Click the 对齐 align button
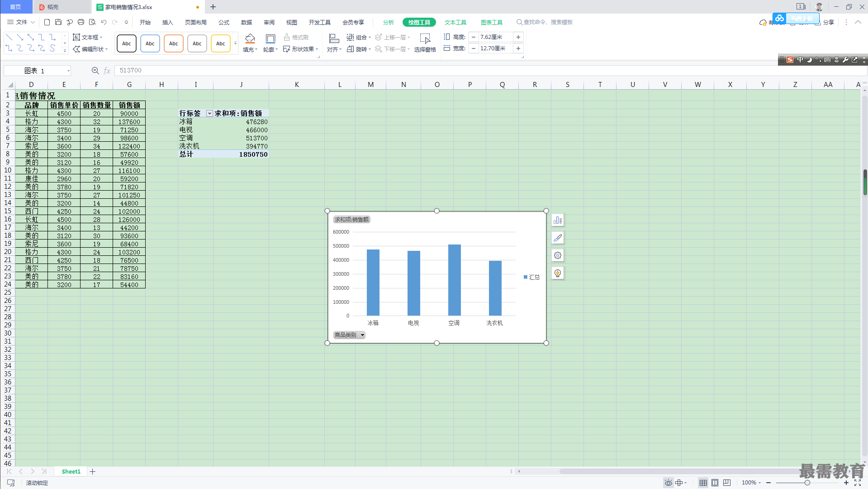868x489 pixels. coord(334,43)
